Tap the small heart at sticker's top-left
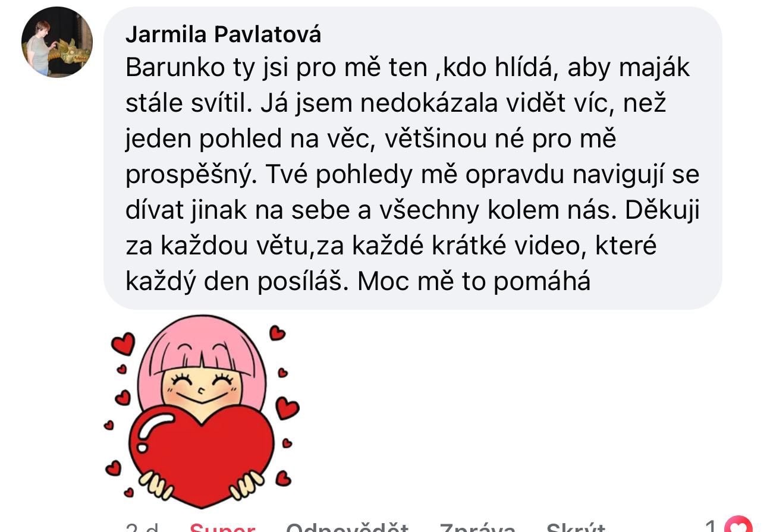The height and width of the screenshot is (532, 767). 124,343
